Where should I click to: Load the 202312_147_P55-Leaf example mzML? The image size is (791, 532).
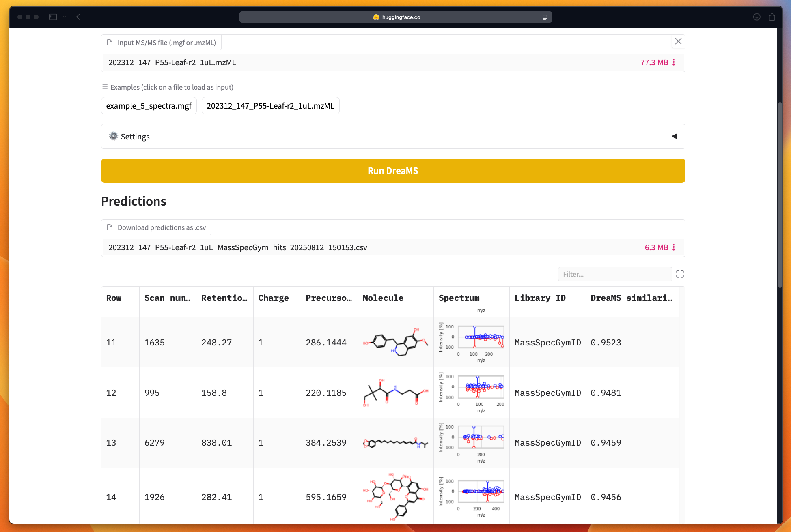270,106
